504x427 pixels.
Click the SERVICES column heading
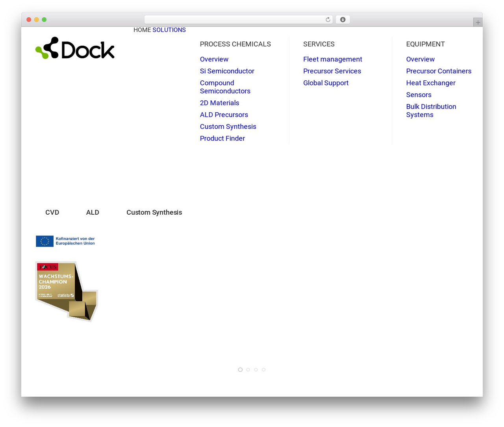319,44
